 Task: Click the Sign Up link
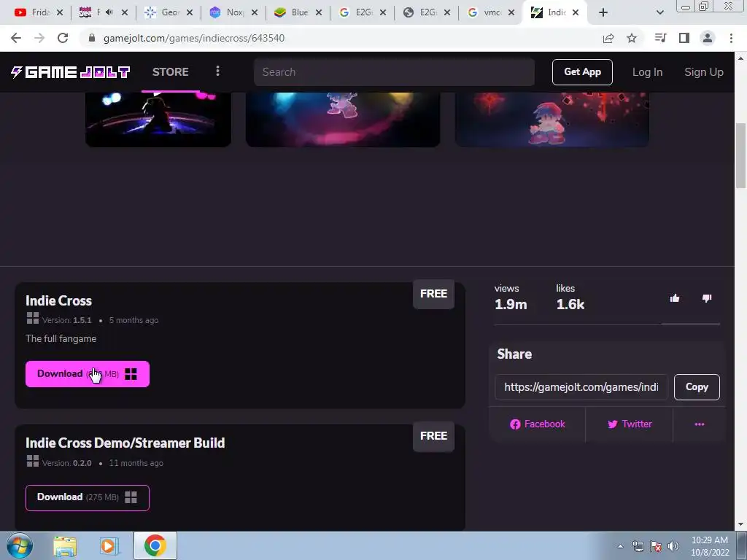pyautogui.click(x=704, y=72)
